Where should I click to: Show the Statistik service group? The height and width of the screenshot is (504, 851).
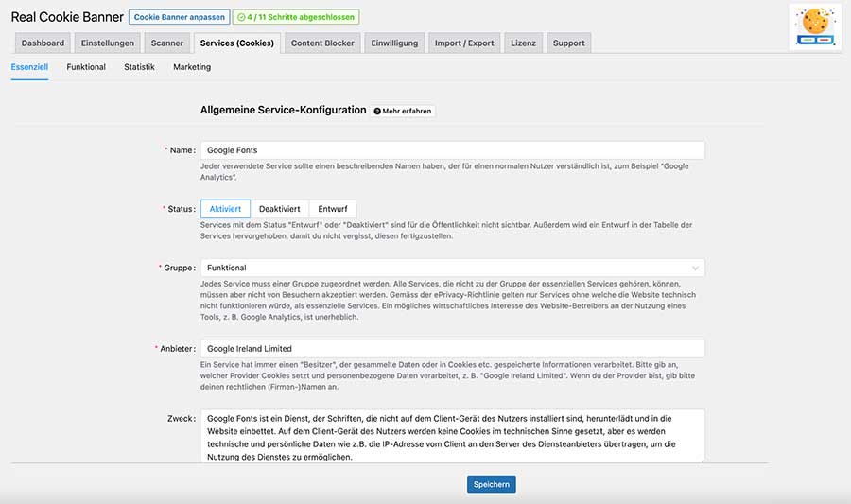[x=139, y=67]
